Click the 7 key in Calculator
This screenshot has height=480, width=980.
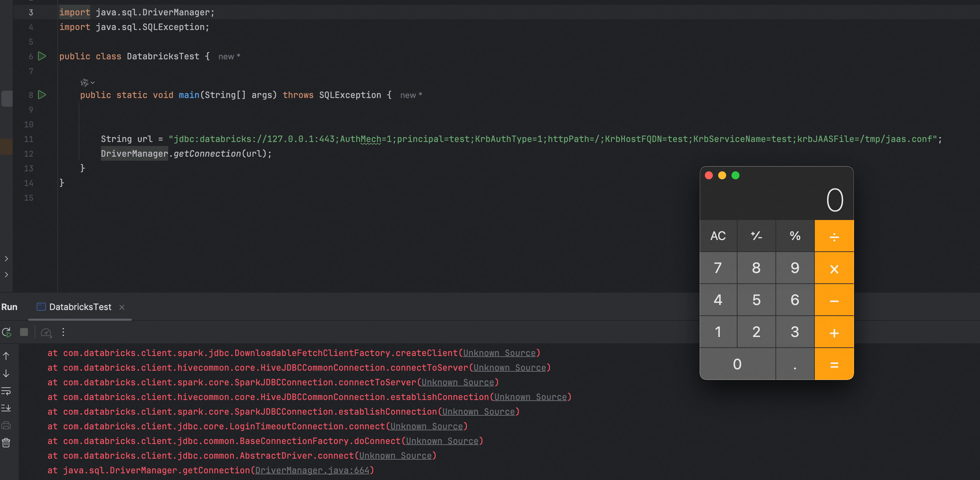718,268
